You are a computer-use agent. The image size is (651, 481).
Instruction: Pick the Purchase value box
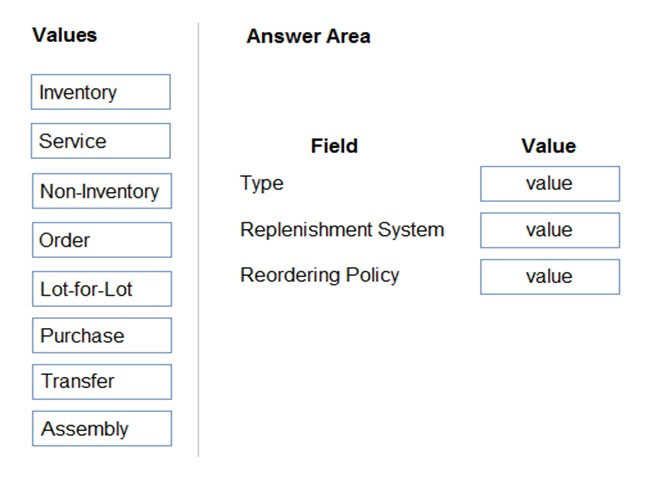[102, 335]
